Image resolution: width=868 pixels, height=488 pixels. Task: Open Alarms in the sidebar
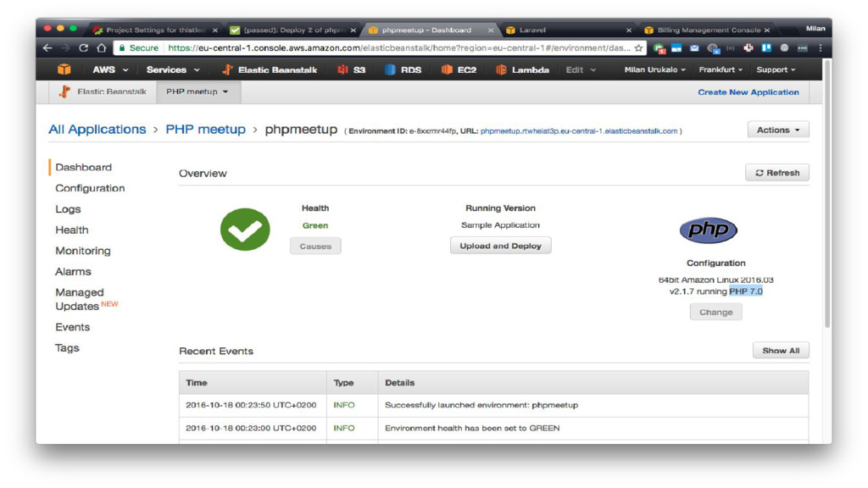click(73, 272)
